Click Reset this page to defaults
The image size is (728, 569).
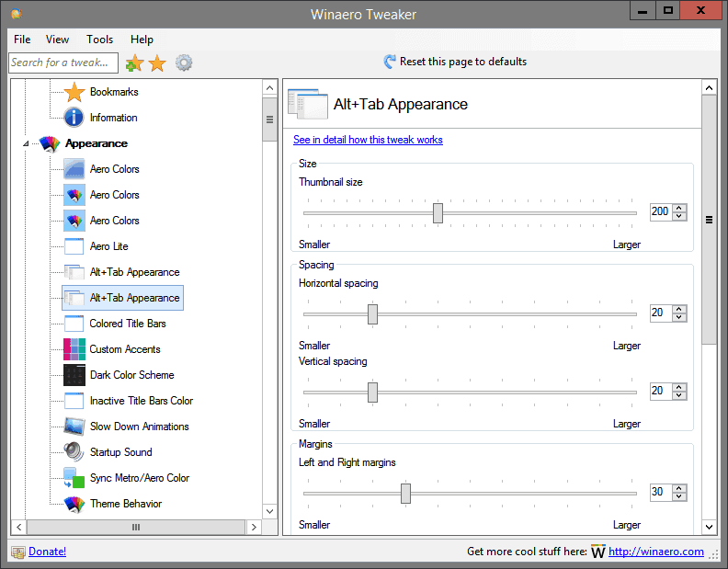tap(455, 62)
